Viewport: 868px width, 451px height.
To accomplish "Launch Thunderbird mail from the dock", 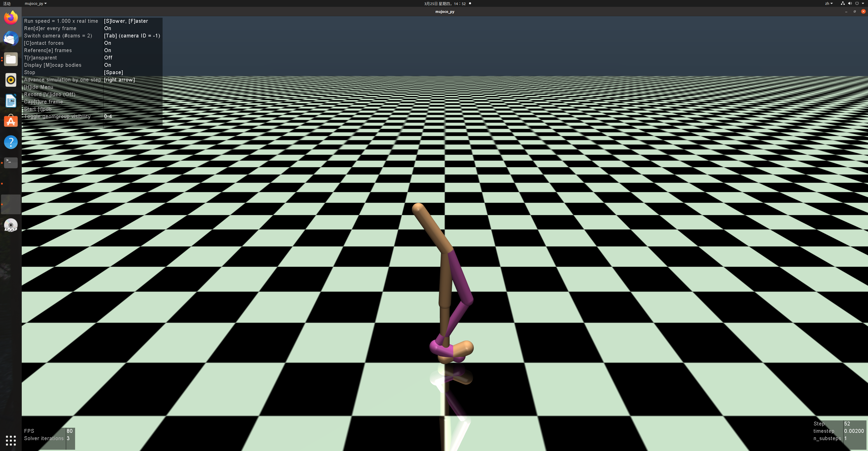I will coord(11,38).
